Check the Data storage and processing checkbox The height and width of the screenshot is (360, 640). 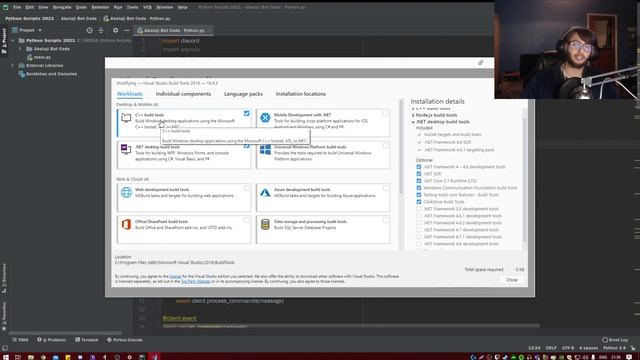(x=385, y=220)
